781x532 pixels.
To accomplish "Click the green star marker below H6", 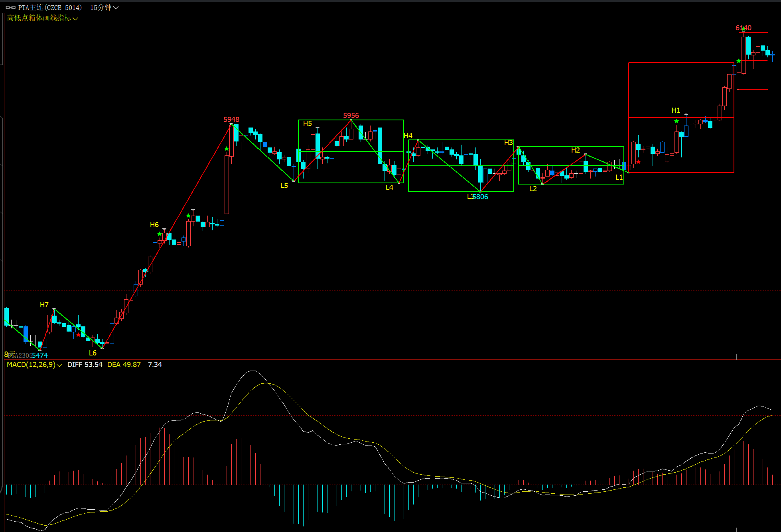I will [160, 234].
